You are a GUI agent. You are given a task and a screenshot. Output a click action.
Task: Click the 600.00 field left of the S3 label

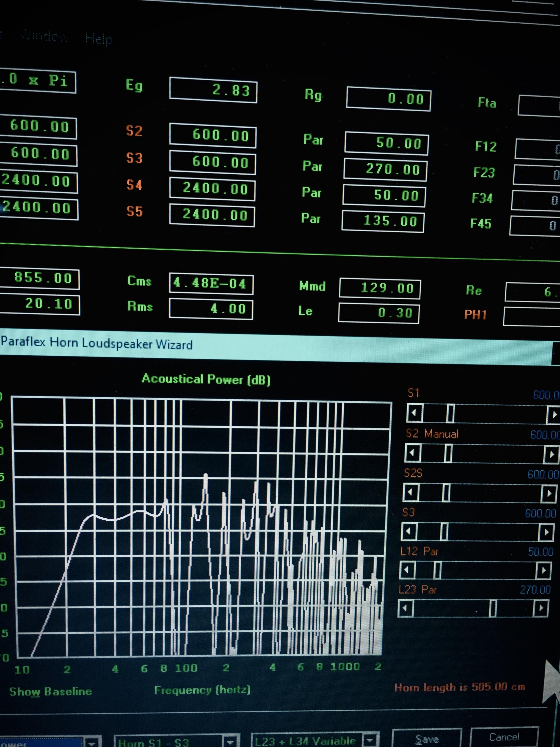38,154
